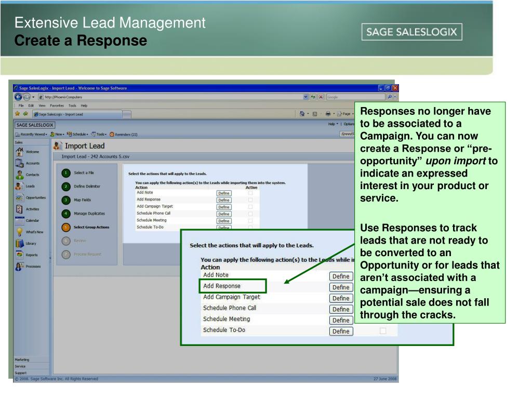The height and width of the screenshot is (399, 532).
Task: Open Library in the Sales sidebar
Action: (x=26, y=243)
